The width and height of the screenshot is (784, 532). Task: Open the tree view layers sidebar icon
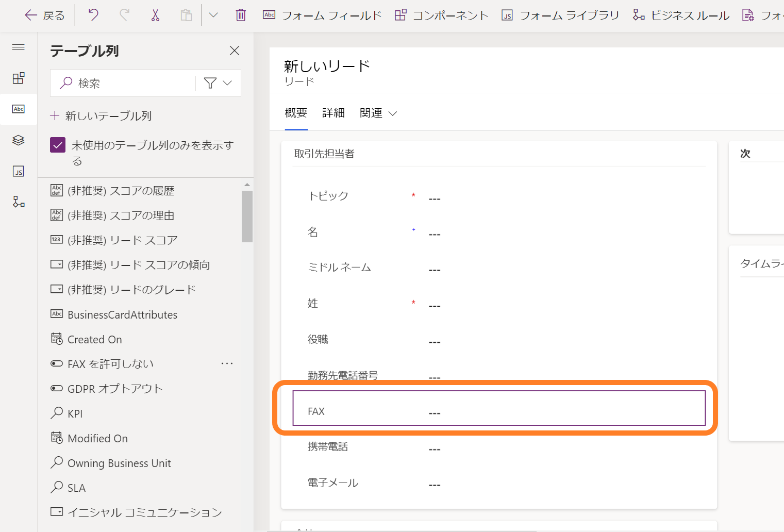coord(19,140)
